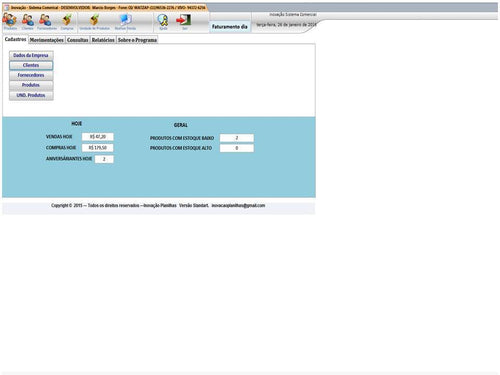Select the Produtos com Estoque Baixo field
The image size is (500, 375).
(x=237, y=138)
